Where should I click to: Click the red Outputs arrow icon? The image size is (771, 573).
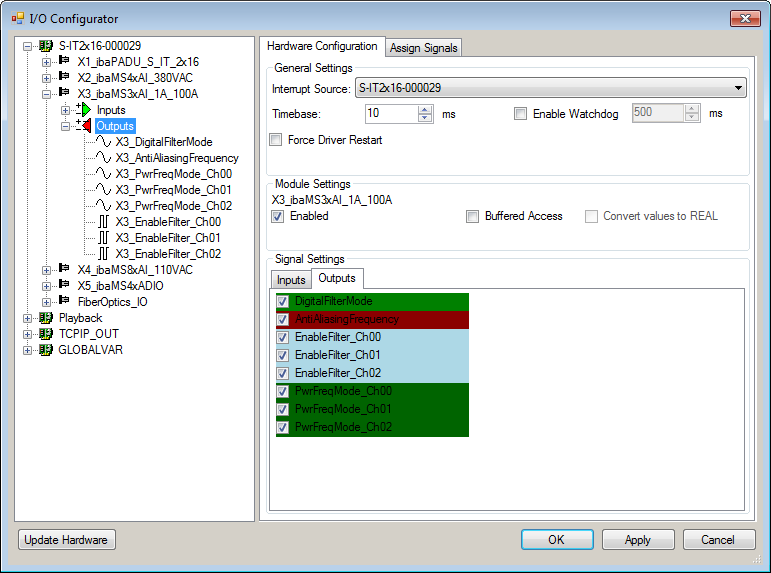click(x=84, y=126)
